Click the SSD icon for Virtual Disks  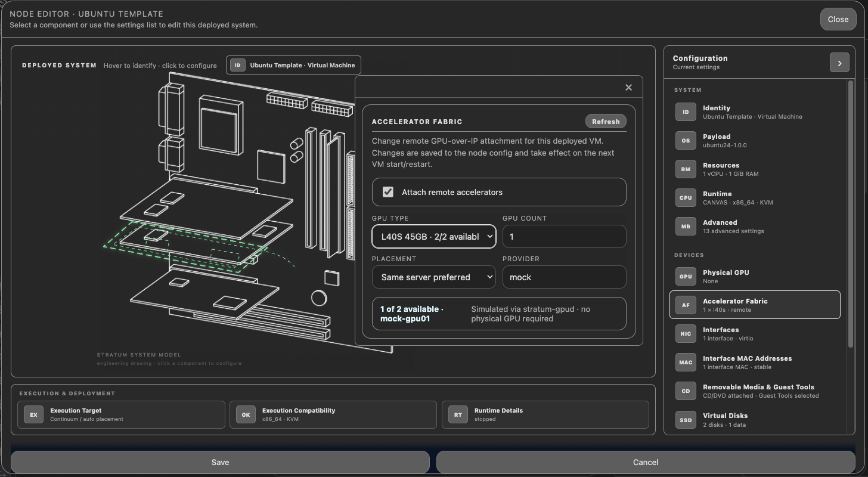[686, 420]
